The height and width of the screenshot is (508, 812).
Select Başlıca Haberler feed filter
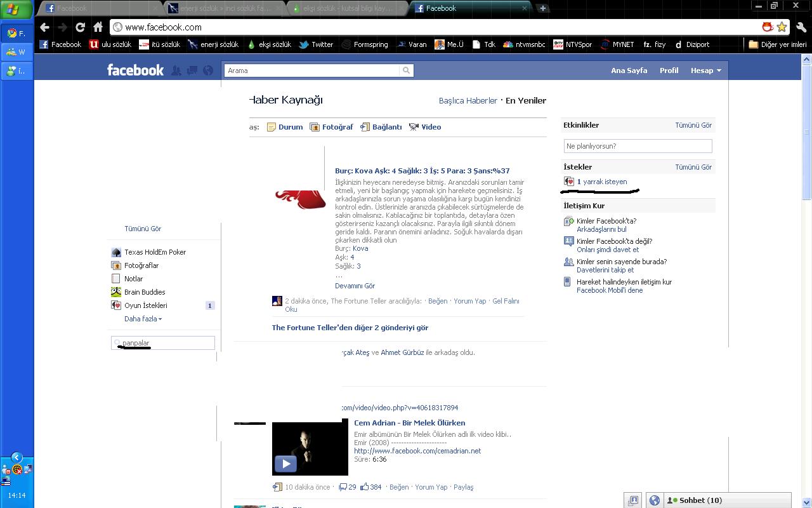point(468,100)
